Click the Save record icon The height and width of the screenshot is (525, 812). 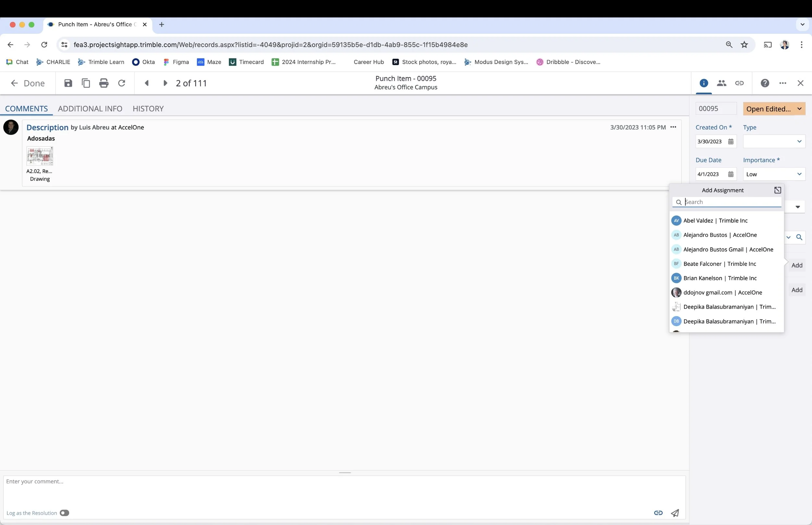tap(68, 83)
